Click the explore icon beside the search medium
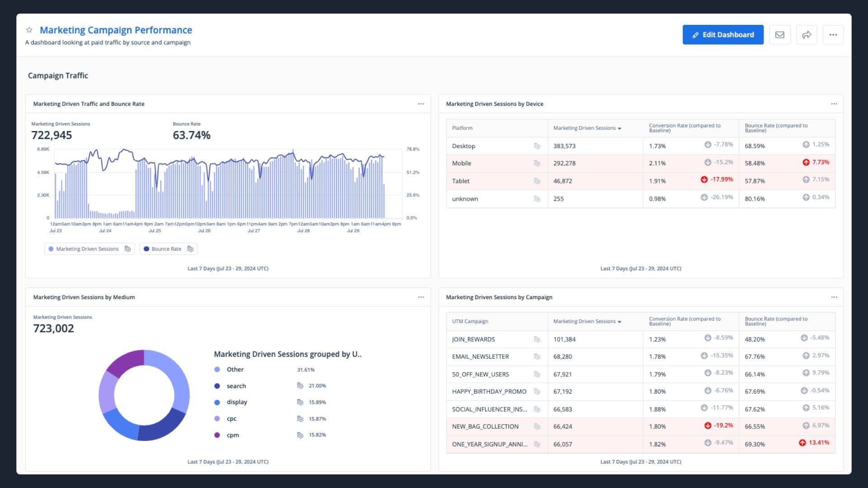The width and height of the screenshot is (868, 488). click(300, 386)
